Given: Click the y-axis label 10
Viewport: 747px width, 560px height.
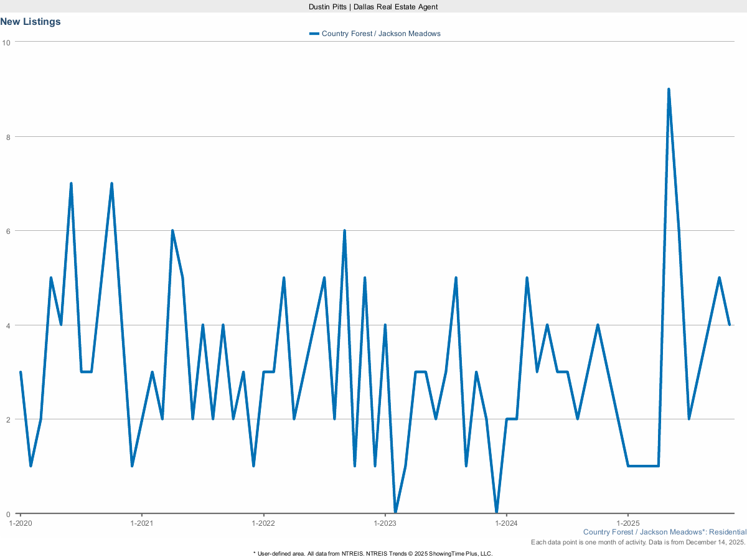Looking at the screenshot, I should [7, 42].
